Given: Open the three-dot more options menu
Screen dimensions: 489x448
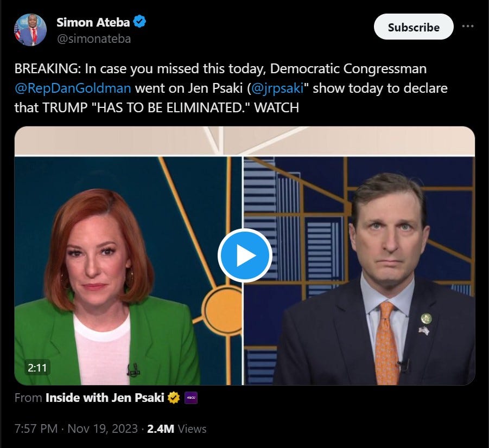Looking at the screenshot, I should pos(468,26).
